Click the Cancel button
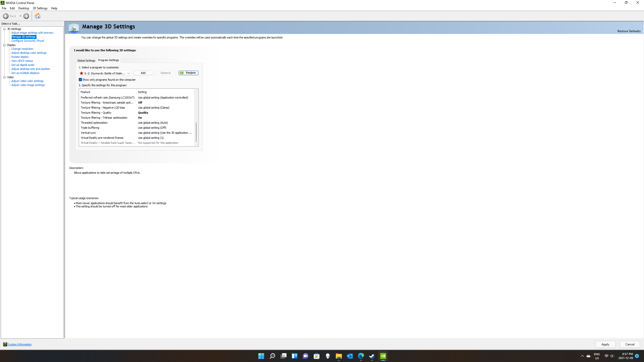This screenshot has height=362, width=644. (630, 344)
